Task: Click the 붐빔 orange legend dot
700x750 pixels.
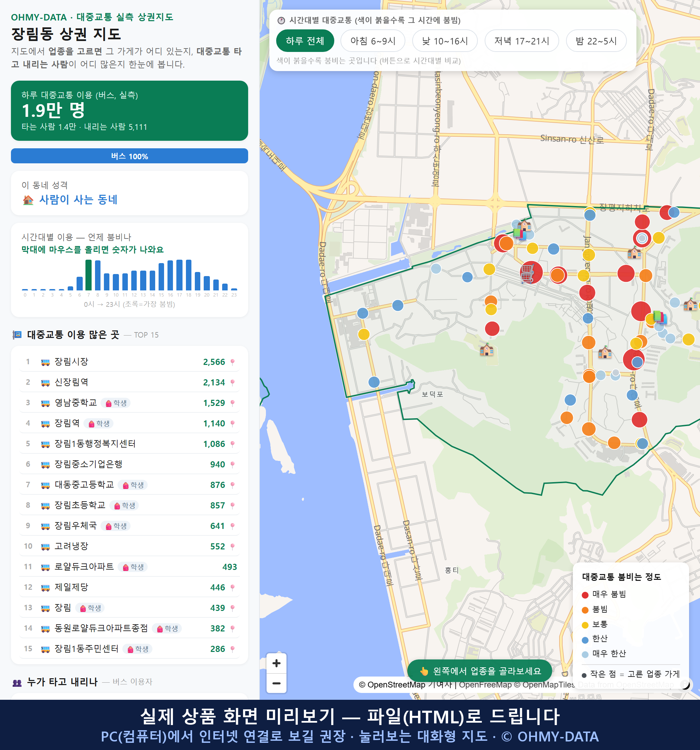Action: coord(585,610)
